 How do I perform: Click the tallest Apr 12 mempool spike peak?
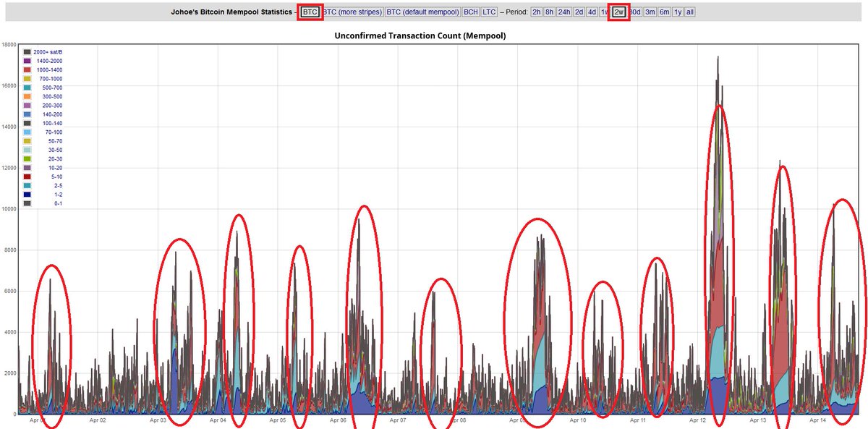718,58
